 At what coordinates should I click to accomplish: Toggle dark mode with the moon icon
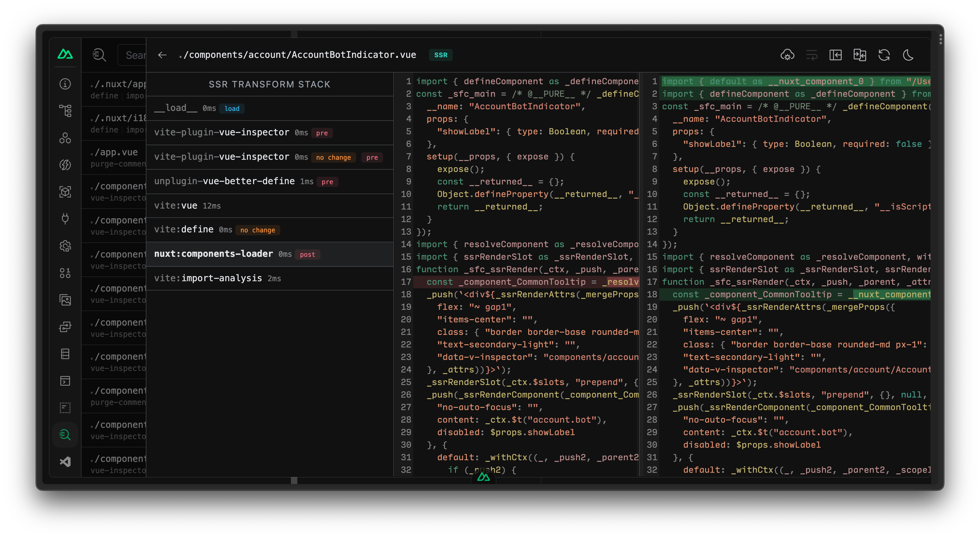click(x=908, y=55)
